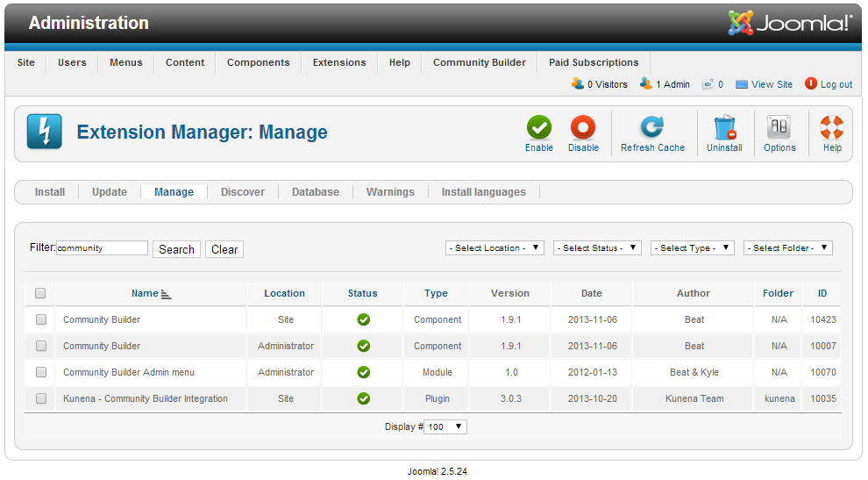Open the Options toolbar icon

[x=779, y=127]
